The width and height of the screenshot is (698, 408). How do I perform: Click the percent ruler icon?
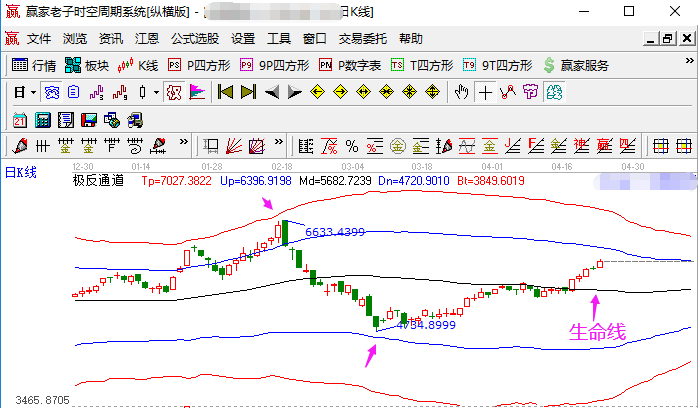(x=351, y=145)
